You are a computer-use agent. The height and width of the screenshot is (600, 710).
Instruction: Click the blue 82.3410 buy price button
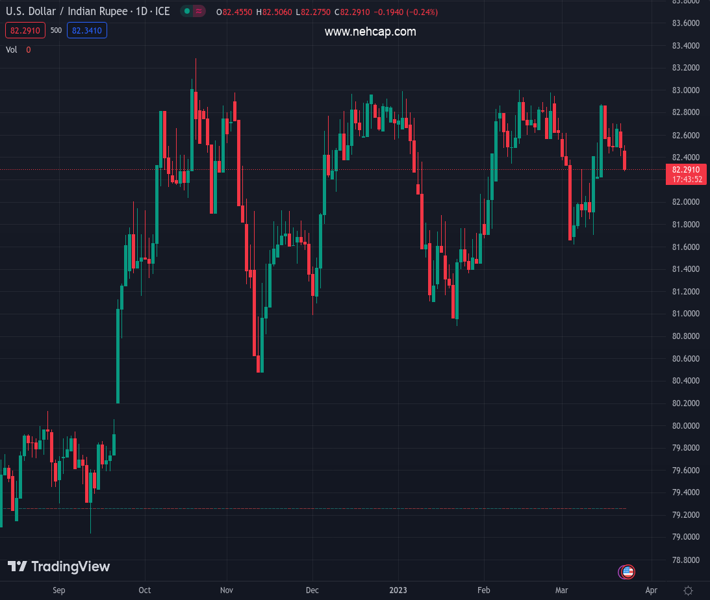pyautogui.click(x=87, y=31)
